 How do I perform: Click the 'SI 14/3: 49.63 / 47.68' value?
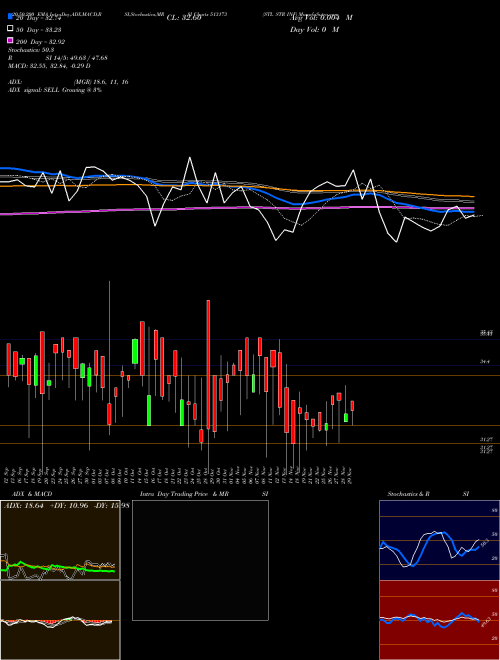tap(76, 58)
